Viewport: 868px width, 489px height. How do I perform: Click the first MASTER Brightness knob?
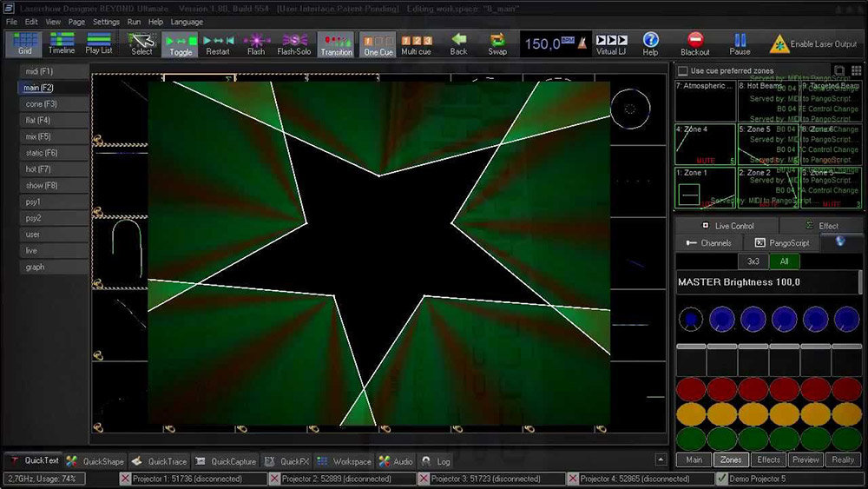click(x=691, y=319)
